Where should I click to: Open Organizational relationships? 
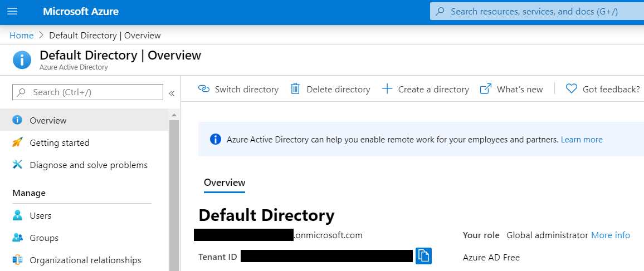click(84, 260)
